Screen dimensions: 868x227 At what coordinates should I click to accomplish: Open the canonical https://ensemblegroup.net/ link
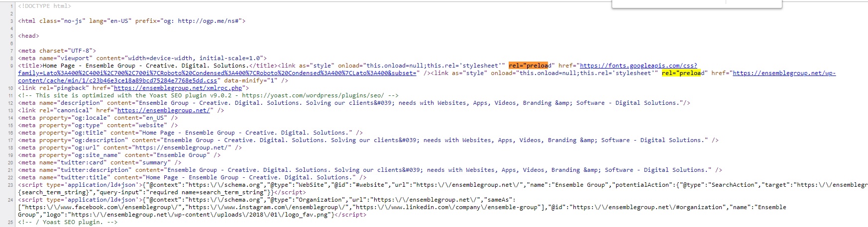tap(165, 110)
